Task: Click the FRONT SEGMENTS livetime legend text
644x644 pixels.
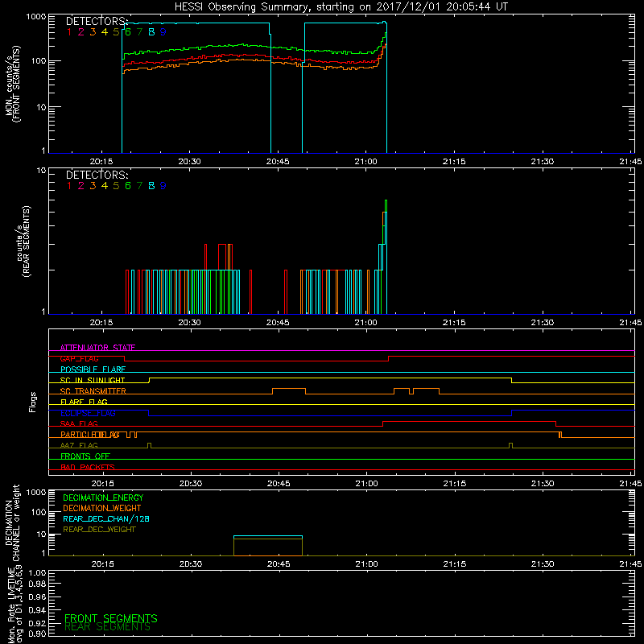Action: pyautogui.click(x=111, y=618)
